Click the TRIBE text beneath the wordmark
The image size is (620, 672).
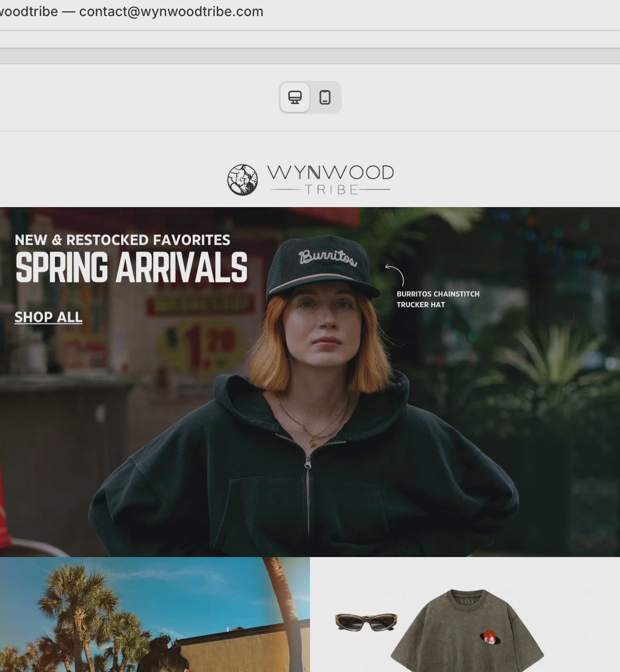[x=331, y=190]
